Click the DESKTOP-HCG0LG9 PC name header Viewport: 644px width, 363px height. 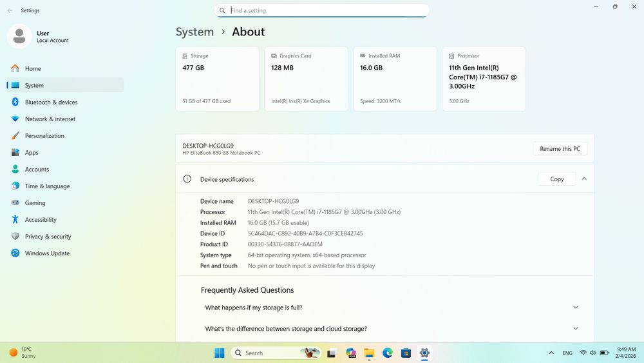[208, 146]
